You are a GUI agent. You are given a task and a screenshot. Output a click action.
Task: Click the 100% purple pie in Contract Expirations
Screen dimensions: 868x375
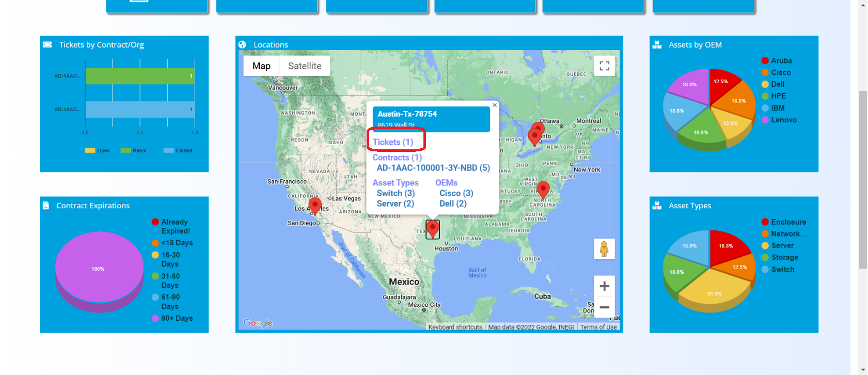(x=99, y=267)
